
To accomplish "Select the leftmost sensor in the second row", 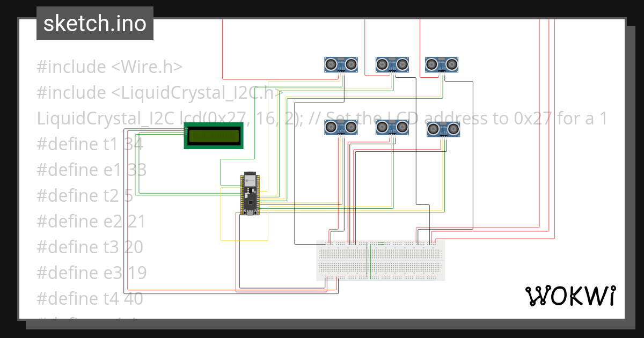I will click(342, 127).
